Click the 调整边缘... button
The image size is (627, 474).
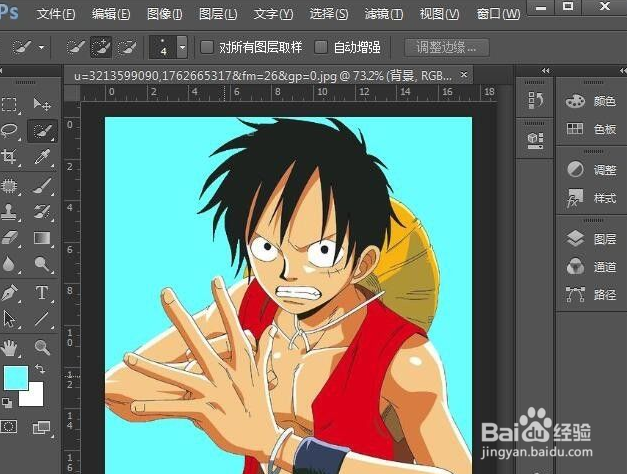click(x=447, y=48)
